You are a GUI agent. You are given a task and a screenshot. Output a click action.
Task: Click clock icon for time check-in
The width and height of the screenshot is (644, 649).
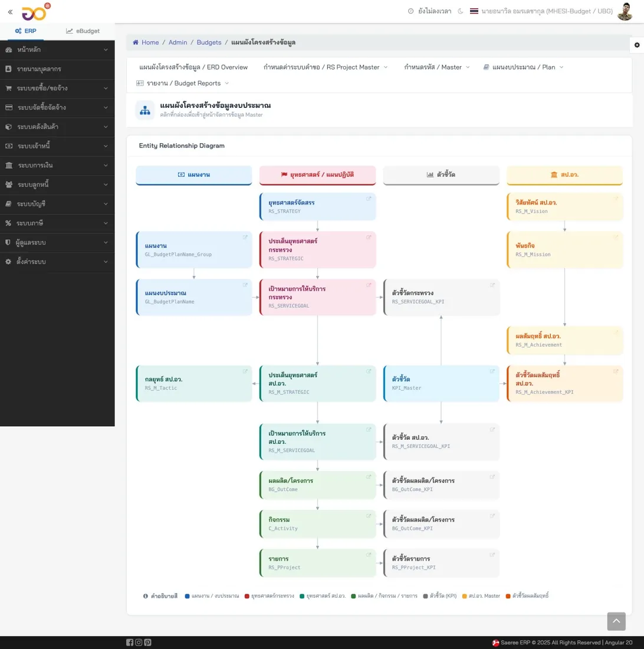click(410, 11)
